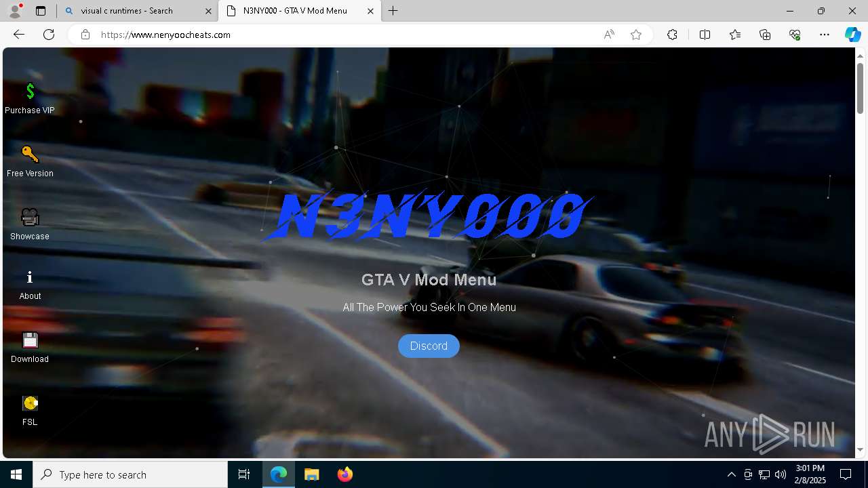This screenshot has width=868, height=488.
Task: Open the FSL disc icon
Action: 30,403
